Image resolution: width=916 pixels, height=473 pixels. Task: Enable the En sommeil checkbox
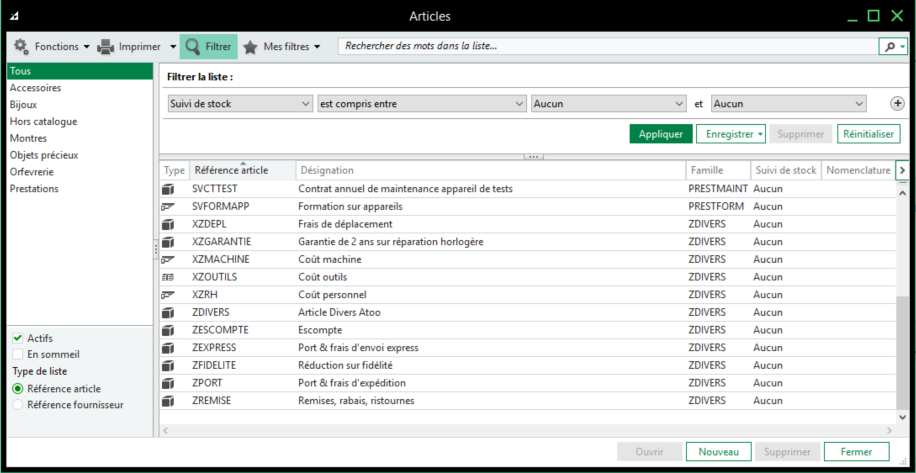[18, 354]
